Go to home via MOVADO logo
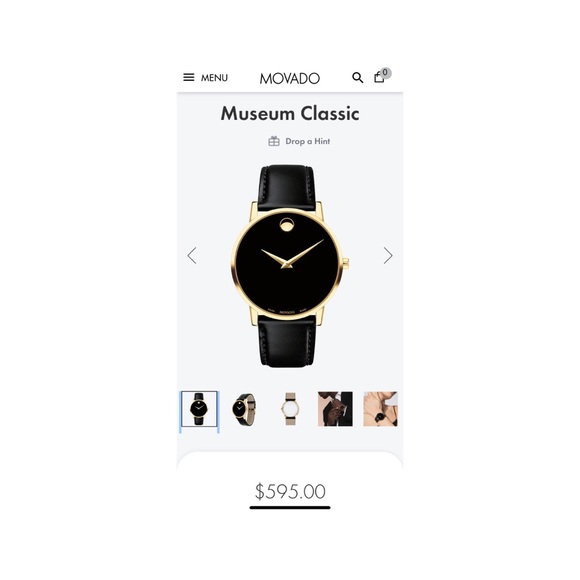This screenshot has height=580, width=580. pos(290,78)
